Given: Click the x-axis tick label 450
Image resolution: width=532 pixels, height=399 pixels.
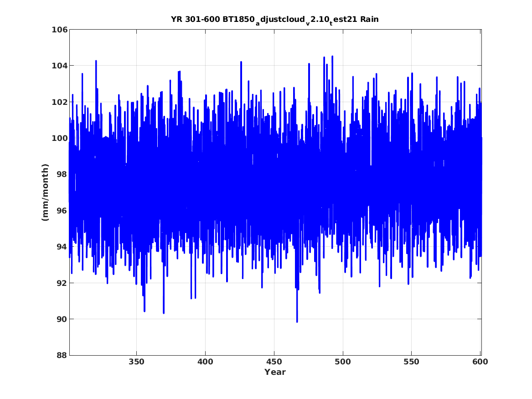Looking at the screenshot, I should pyautogui.click(x=274, y=362).
